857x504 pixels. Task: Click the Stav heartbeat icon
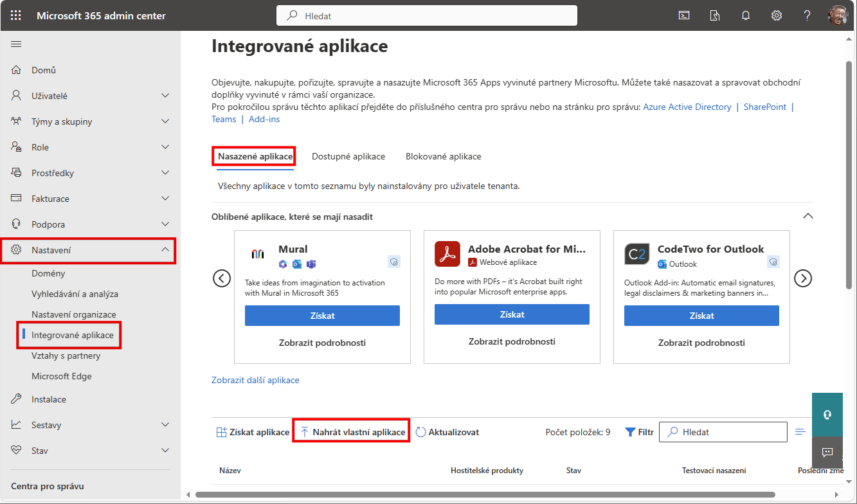pyautogui.click(x=17, y=451)
